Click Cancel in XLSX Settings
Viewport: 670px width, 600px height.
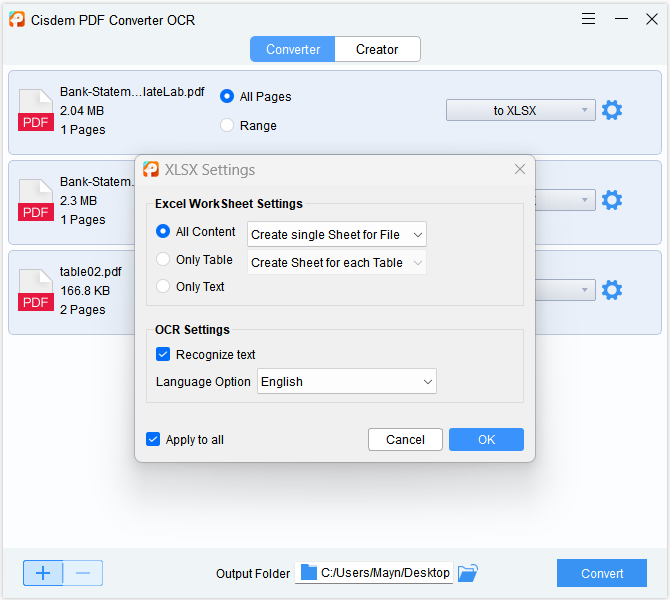coord(405,439)
